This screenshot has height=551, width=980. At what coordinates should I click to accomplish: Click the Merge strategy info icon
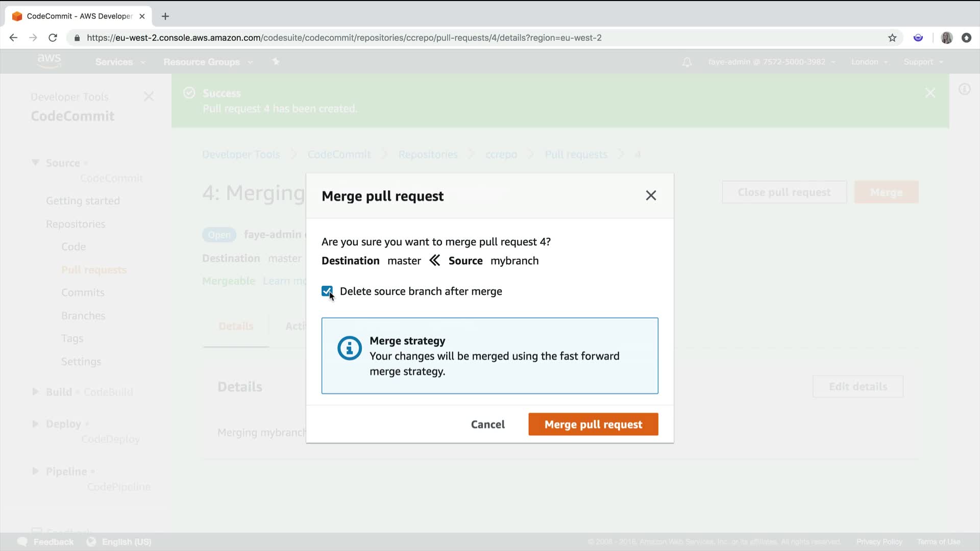350,348
